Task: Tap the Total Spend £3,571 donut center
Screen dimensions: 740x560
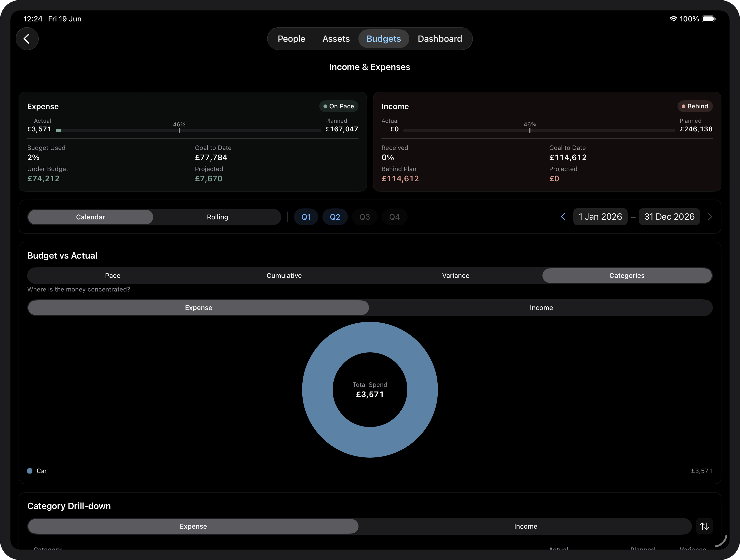Action: click(x=370, y=390)
